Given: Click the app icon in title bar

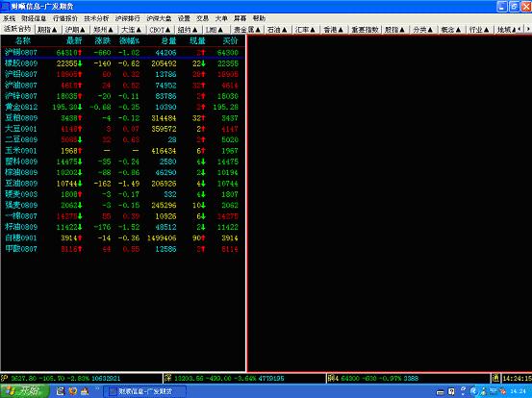Looking at the screenshot, I should pyautogui.click(x=5, y=6).
